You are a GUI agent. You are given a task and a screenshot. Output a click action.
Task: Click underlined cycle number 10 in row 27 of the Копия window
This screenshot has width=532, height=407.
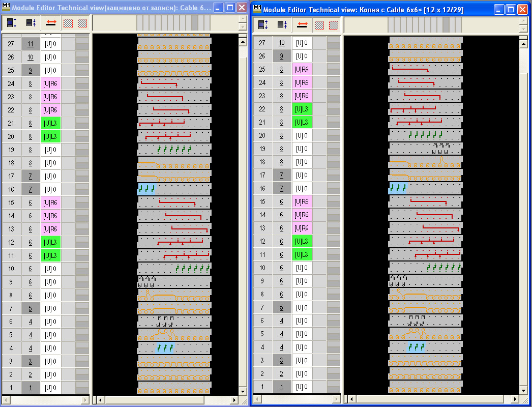point(282,43)
